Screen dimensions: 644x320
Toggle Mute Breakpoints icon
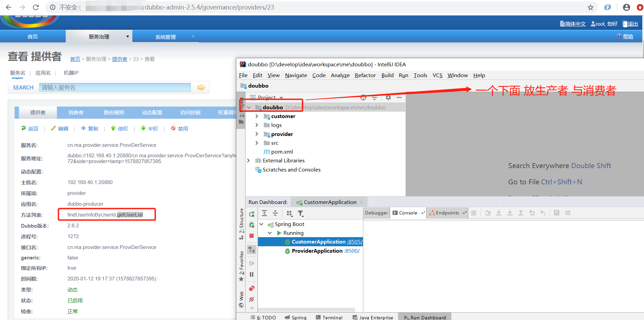coord(252,299)
